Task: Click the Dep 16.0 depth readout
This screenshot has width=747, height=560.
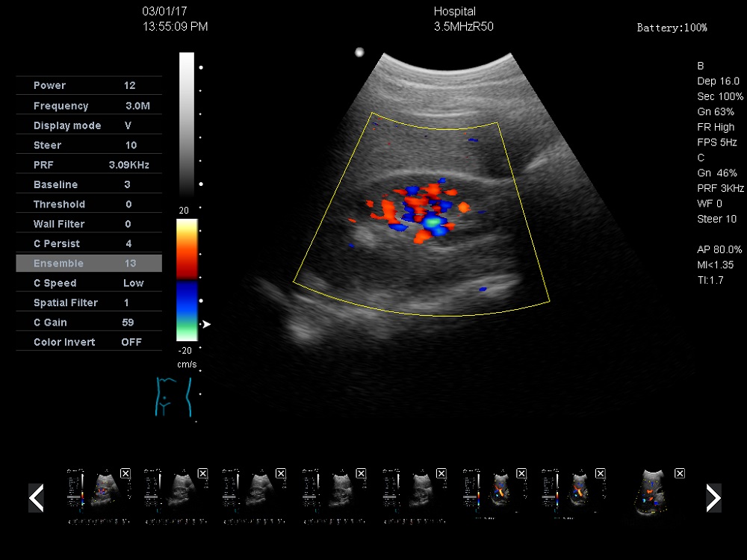Action: coord(718,81)
